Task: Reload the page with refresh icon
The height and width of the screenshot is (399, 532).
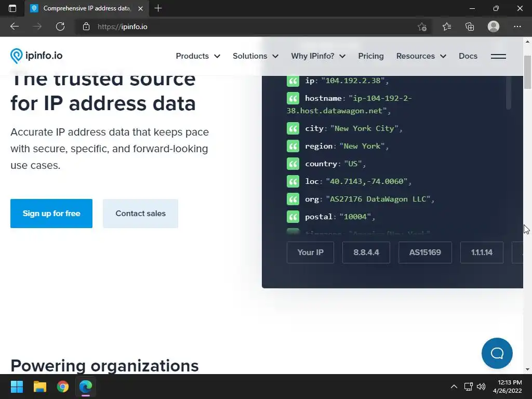Action: (x=60, y=26)
